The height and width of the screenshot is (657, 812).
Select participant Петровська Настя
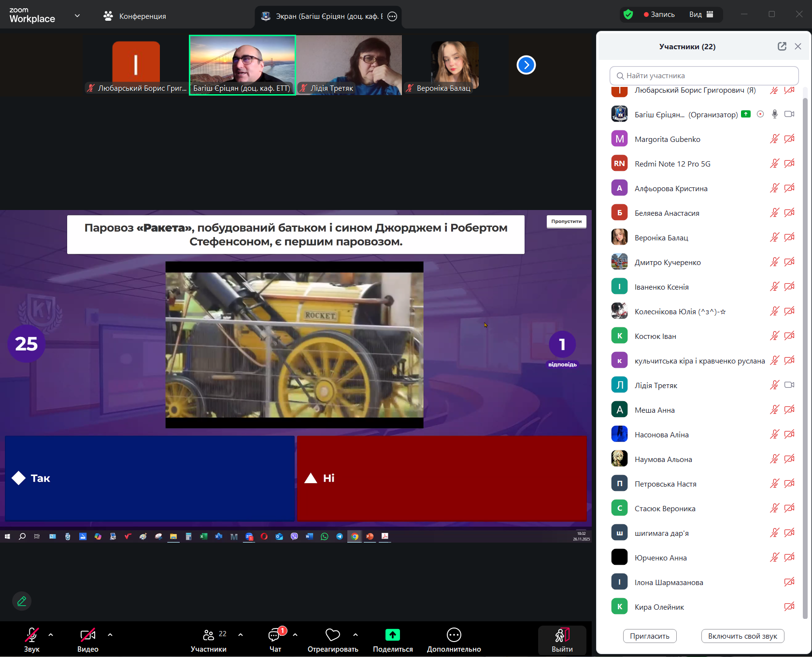[x=703, y=484]
